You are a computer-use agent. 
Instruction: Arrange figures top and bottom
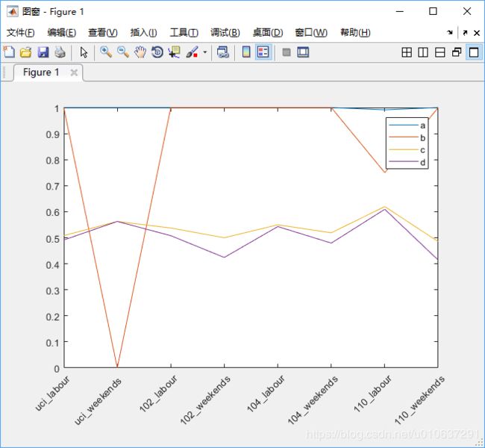pos(439,52)
